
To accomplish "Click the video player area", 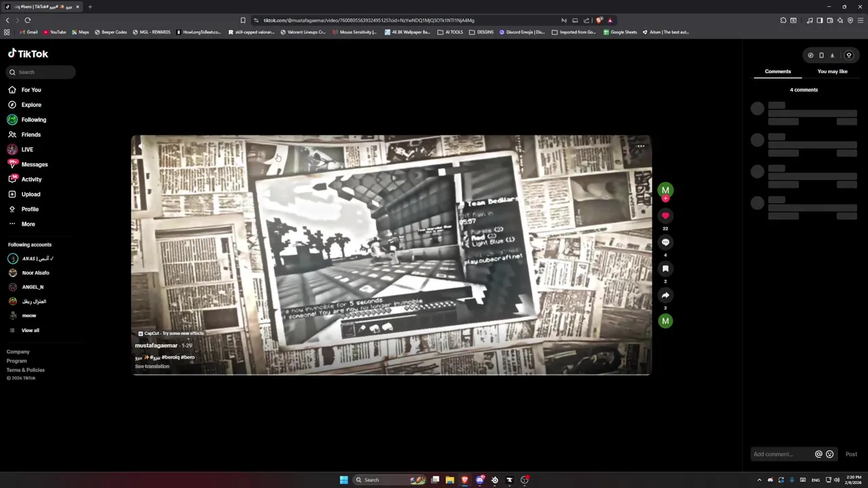I will (x=391, y=255).
